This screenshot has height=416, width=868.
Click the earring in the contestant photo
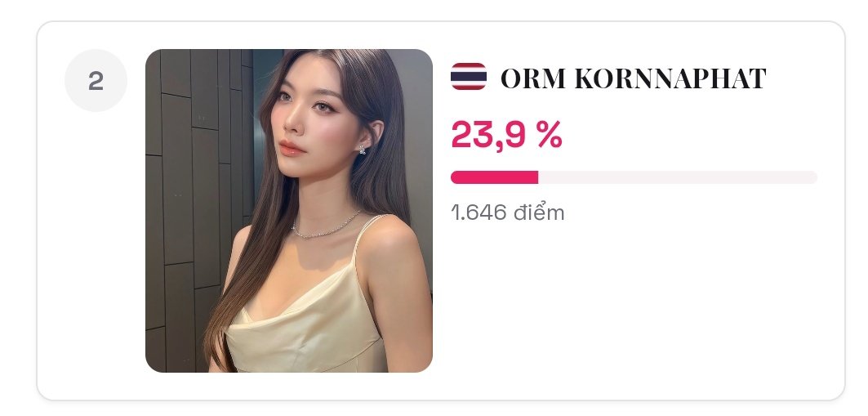coord(363,149)
